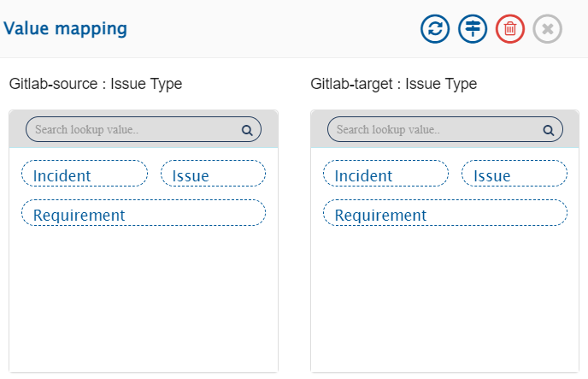Click the Gitlab-source : Issue Type label
Screen dimensions: 588x379
96,85
